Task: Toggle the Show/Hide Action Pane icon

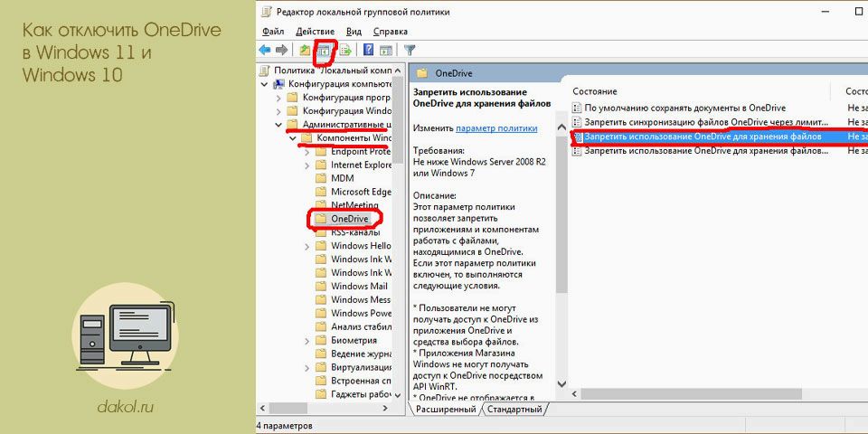Action: (x=386, y=50)
